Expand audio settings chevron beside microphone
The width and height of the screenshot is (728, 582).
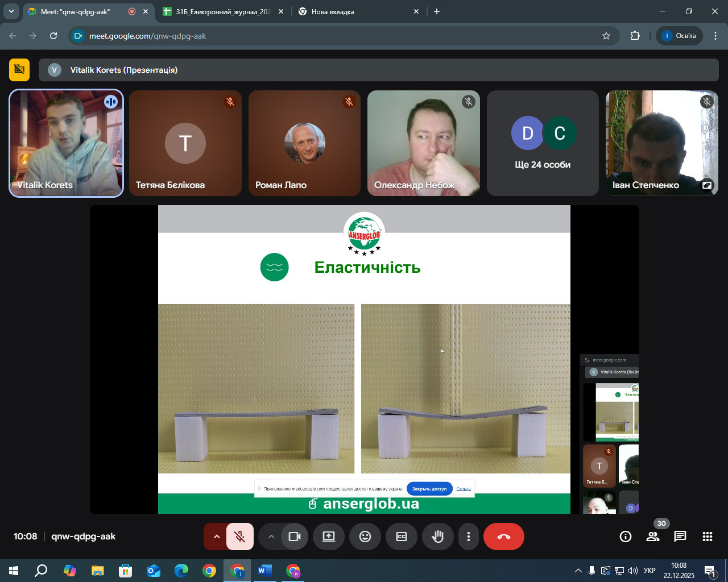point(216,537)
